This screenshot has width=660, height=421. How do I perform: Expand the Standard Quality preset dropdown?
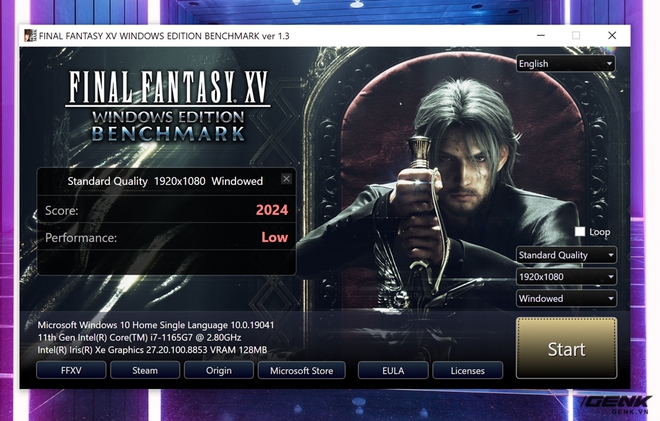pyautogui.click(x=567, y=255)
